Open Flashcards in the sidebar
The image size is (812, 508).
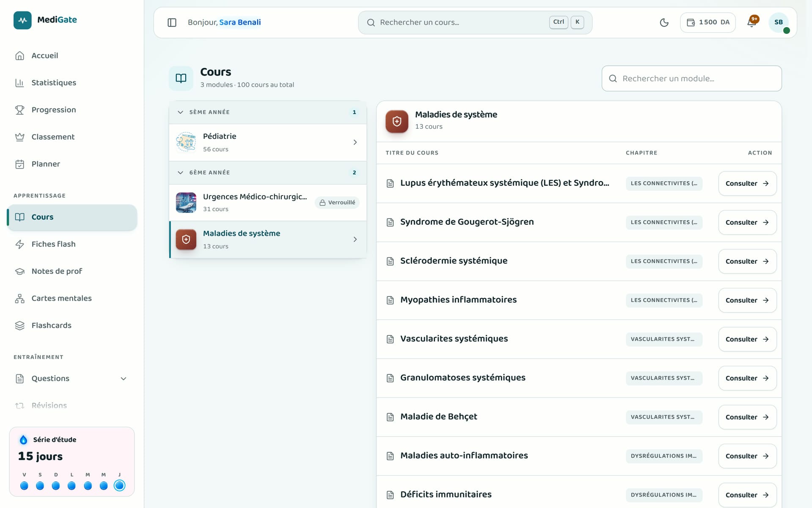[72, 326]
